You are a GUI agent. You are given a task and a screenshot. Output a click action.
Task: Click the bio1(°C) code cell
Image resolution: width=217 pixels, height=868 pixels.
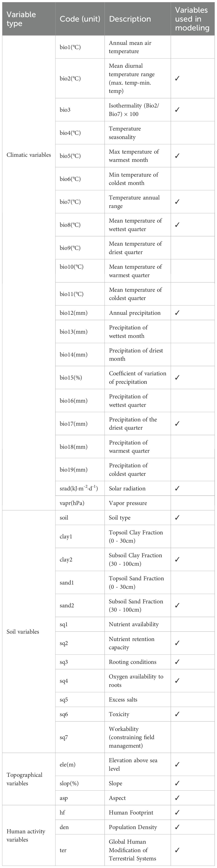(70, 47)
